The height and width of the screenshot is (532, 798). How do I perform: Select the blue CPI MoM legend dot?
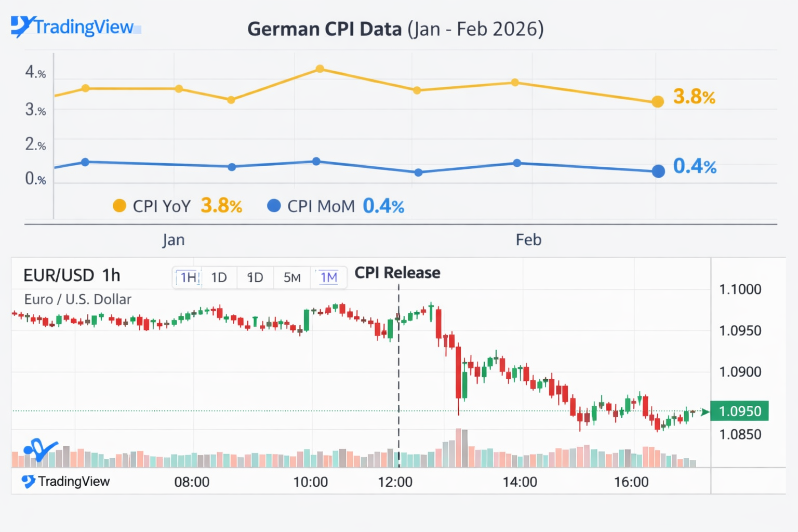pos(274,206)
